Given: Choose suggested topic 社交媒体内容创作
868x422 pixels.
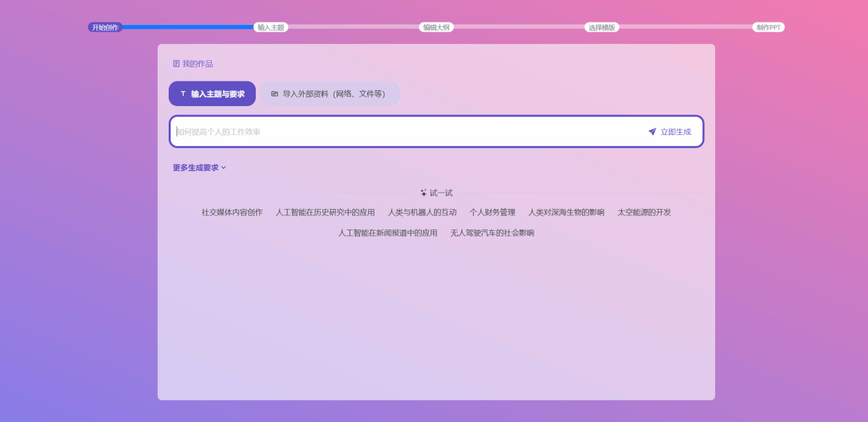Looking at the screenshot, I should (x=232, y=212).
